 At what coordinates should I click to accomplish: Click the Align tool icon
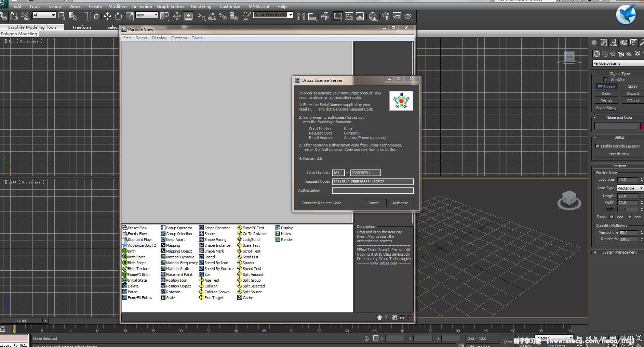pos(312,16)
